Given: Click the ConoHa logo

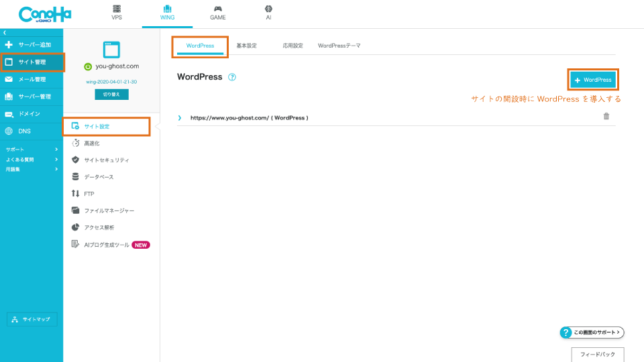Looking at the screenshot, I should (45, 14).
